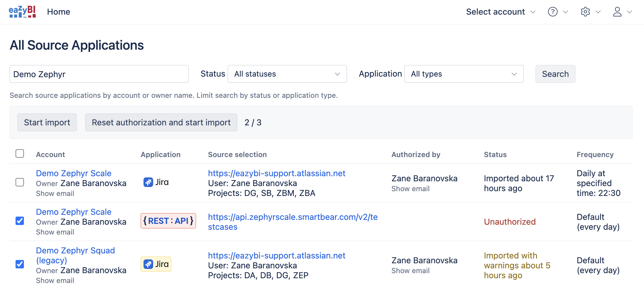Click the Unauthorized status text
This screenshot has height=289, width=644.
[x=510, y=222]
